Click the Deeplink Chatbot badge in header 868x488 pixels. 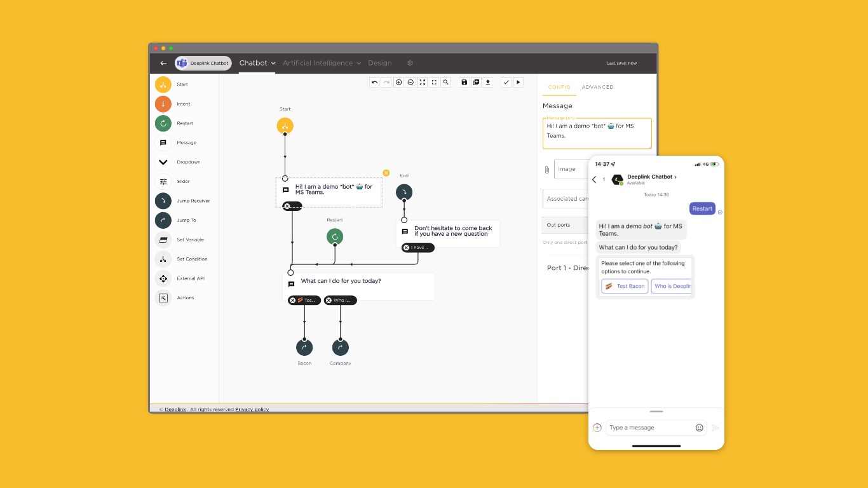(x=203, y=63)
